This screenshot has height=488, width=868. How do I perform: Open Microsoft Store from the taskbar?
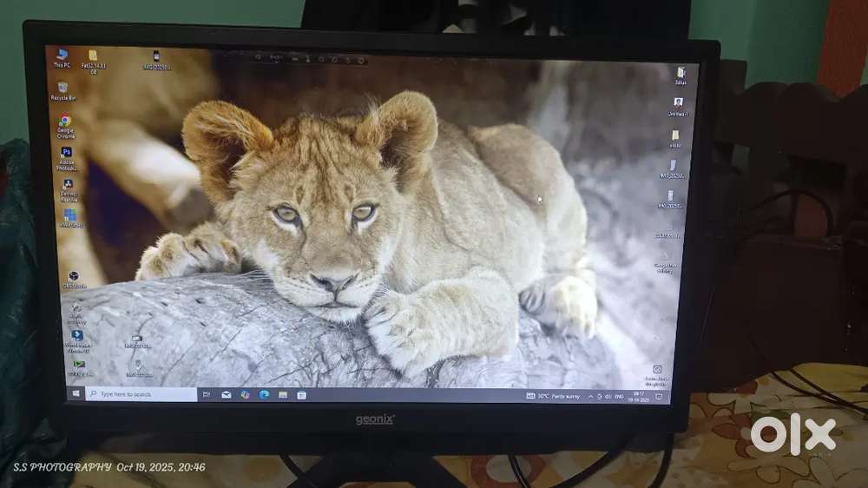(301, 394)
